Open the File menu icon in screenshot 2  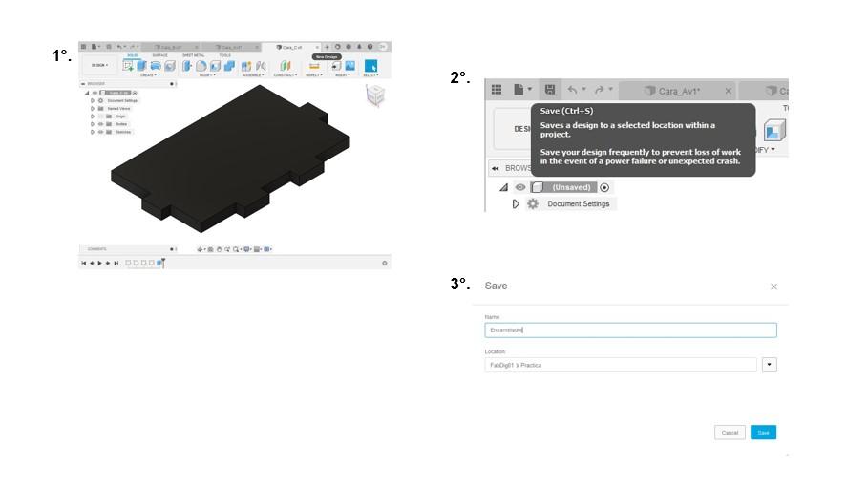(x=519, y=90)
